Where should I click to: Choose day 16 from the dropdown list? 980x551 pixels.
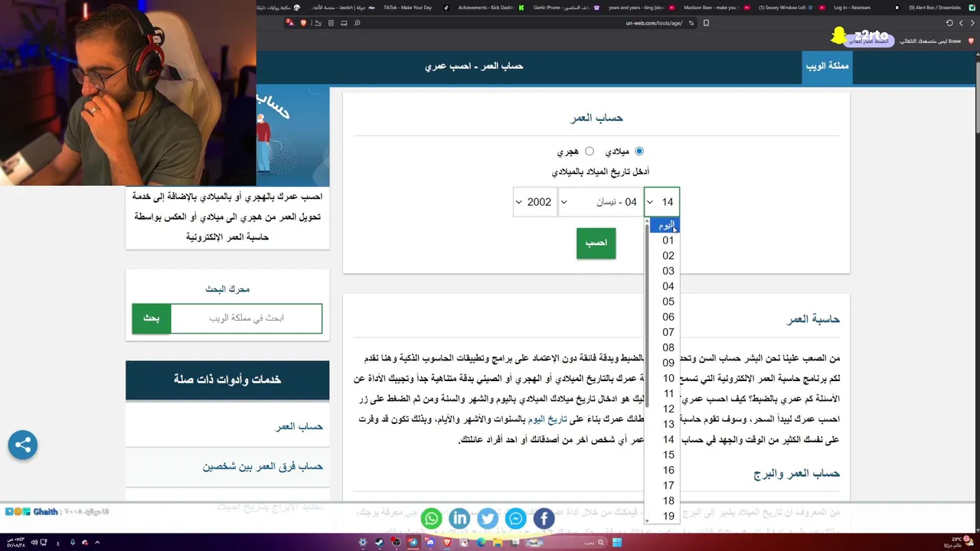point(664,470)
